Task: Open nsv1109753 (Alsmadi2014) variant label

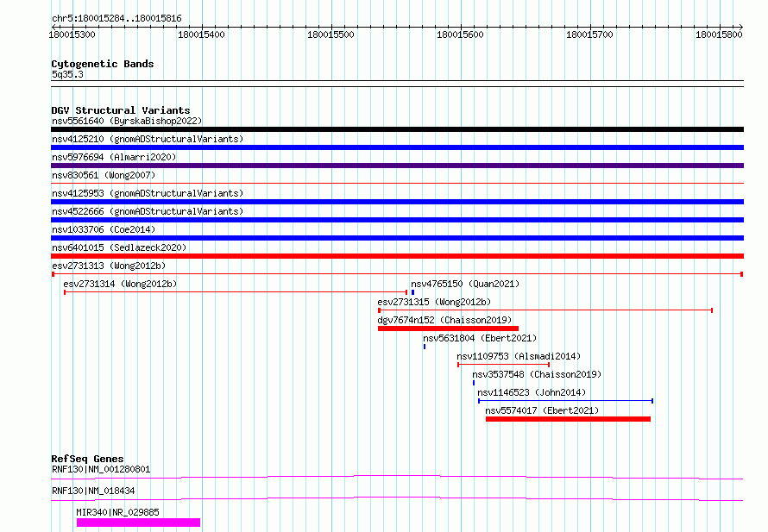Action: pos(519,356)
